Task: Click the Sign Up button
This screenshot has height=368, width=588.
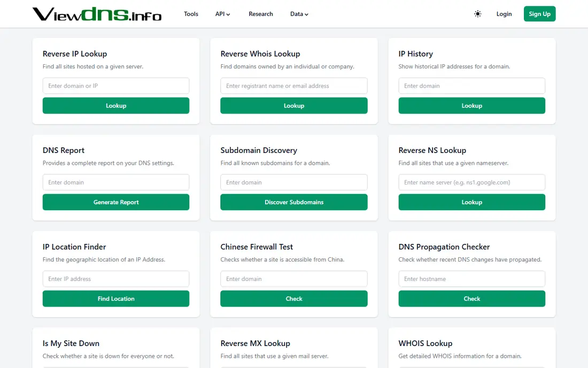Action: [540, 14]
